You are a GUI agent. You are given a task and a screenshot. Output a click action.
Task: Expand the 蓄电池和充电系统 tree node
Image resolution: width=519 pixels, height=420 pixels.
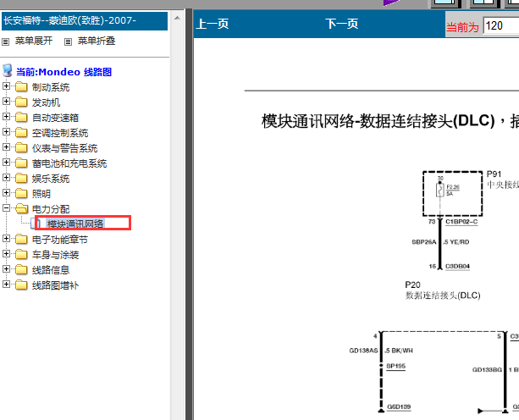(x=6, y=163)
